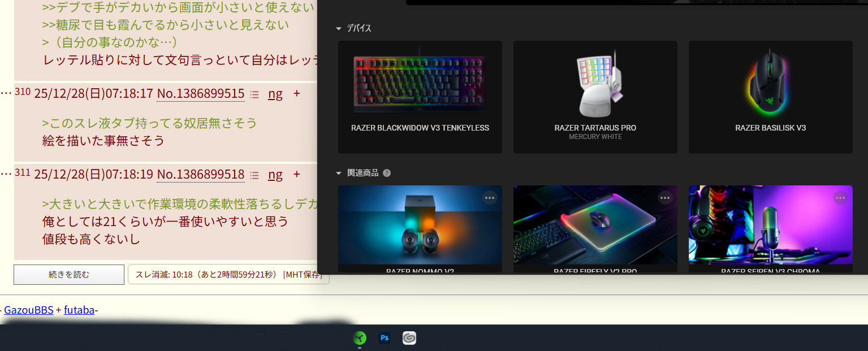The height and width of the screenshot is (351, 868).
Task: Open more options for Seiren V3 Chroma
Action: (x=840, y=197)
